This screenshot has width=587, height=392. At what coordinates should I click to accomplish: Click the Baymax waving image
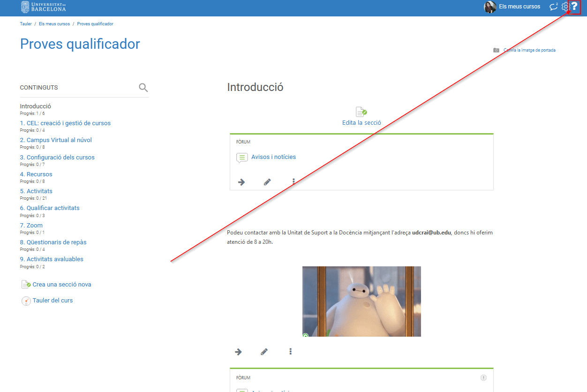click(361, 301)
